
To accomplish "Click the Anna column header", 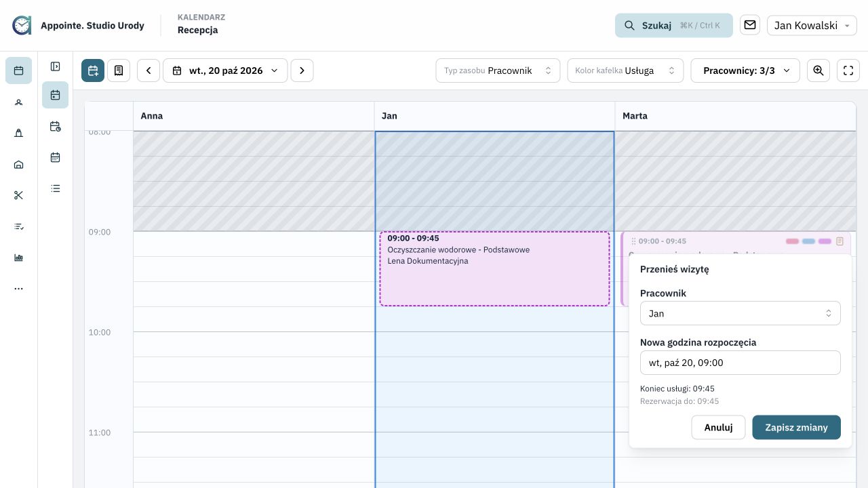I will (x=254, y=116).
